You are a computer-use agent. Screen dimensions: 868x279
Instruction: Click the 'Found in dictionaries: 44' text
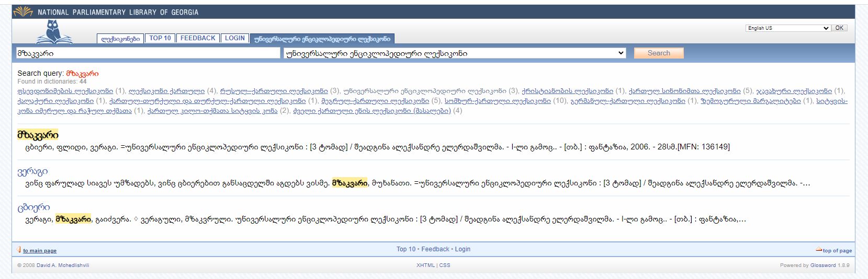coord(52,82)
